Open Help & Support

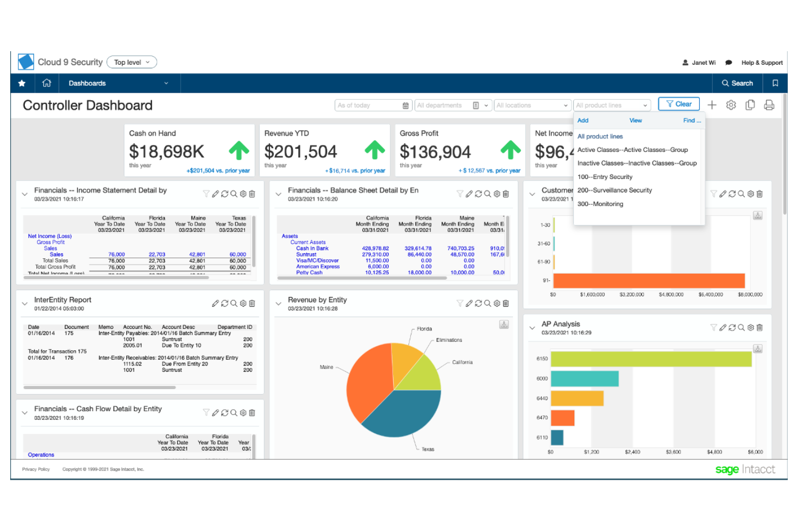point(762,63)
